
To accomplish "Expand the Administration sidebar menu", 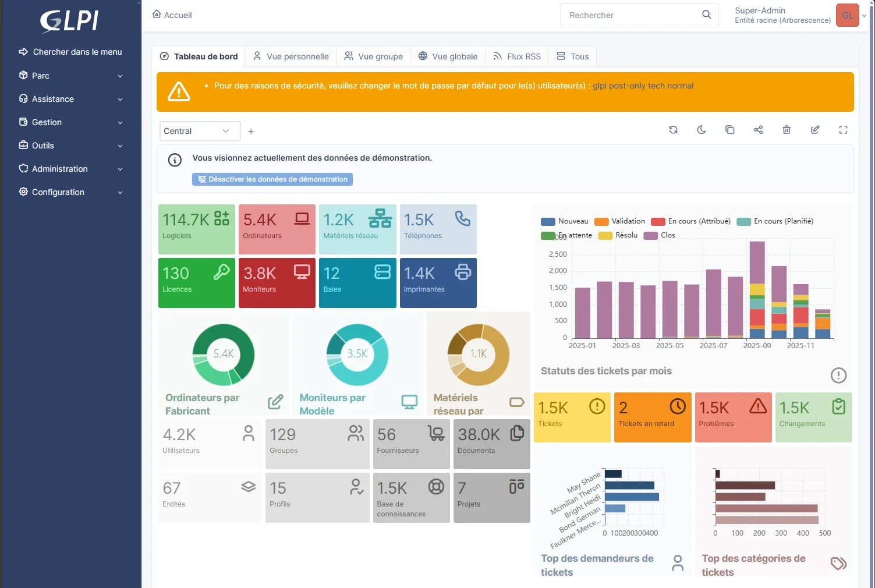I will tap(70, 169).
